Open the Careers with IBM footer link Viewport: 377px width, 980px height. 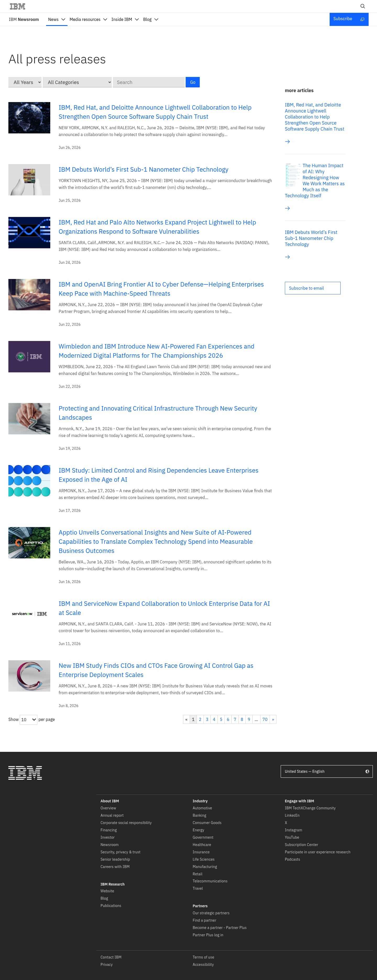pos(115,866)
